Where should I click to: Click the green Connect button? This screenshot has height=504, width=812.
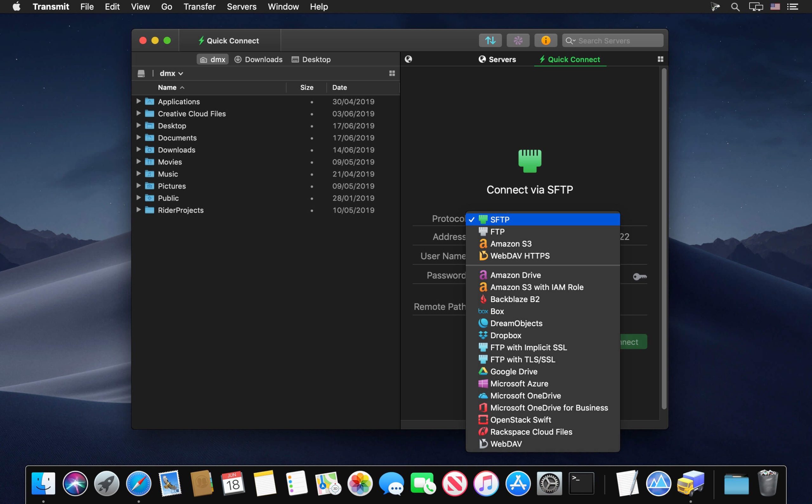click(627, 341)
